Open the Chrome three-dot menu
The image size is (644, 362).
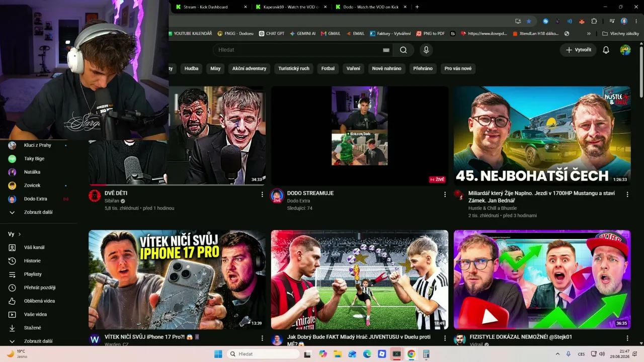tap(635, 21)
